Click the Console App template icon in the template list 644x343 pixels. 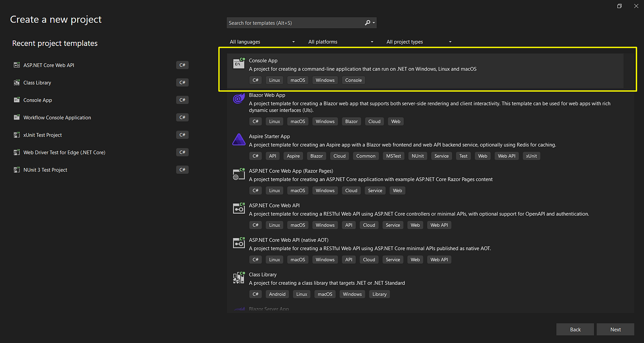point(239,63)
